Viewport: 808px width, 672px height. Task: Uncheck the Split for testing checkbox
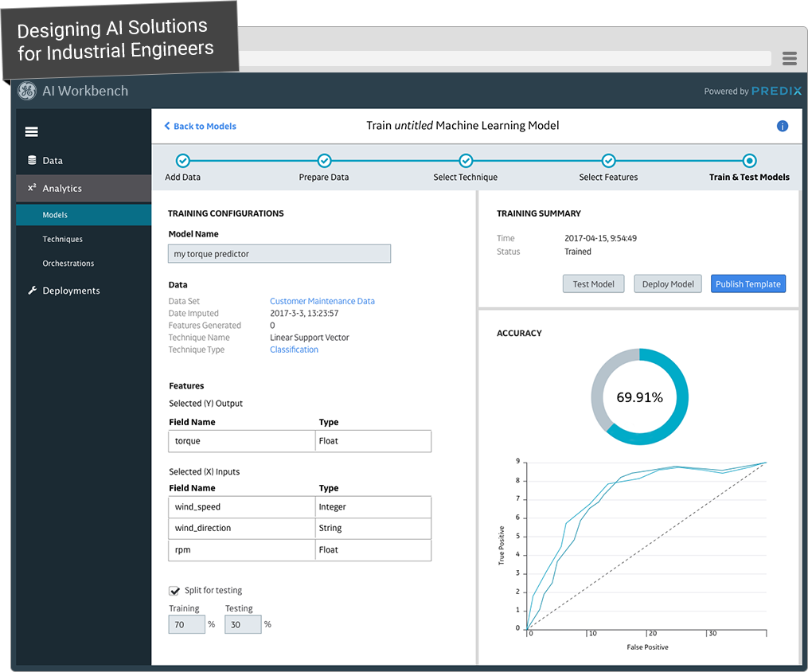point(174,591)
